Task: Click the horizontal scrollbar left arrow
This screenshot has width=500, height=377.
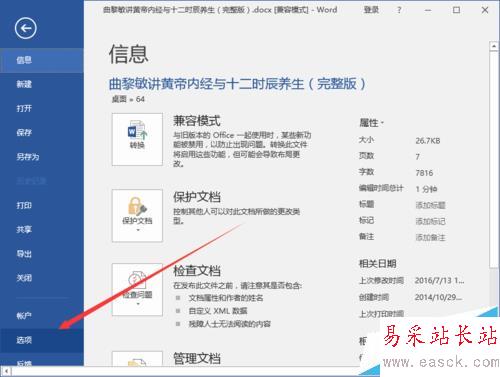Action: 6,371
